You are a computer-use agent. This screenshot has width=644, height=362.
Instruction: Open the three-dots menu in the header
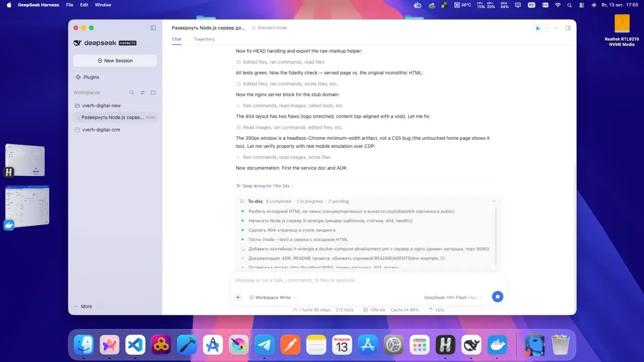coord(556,28)
